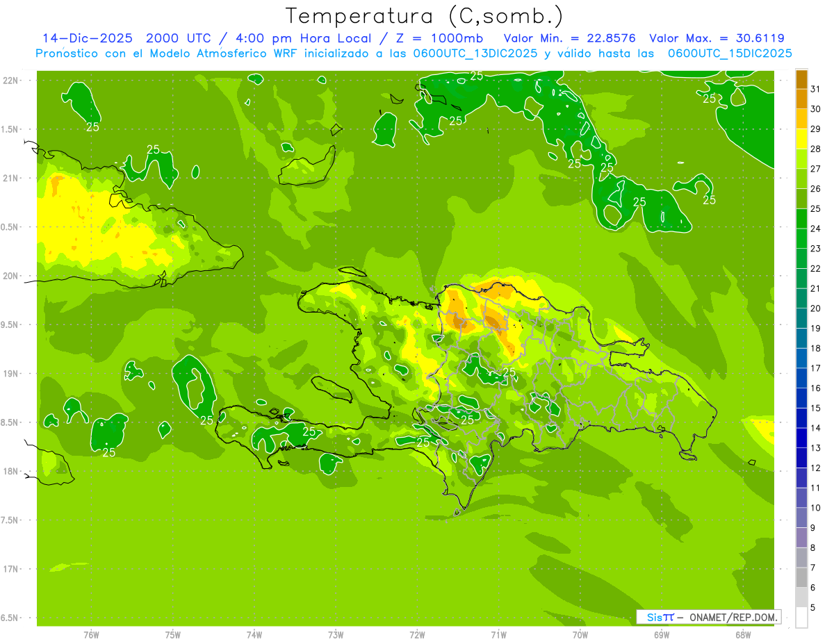Click the legend scale number 20
The width and height of the screenshot is (834, 644).
pyautogui.click(x=816, y=308)
